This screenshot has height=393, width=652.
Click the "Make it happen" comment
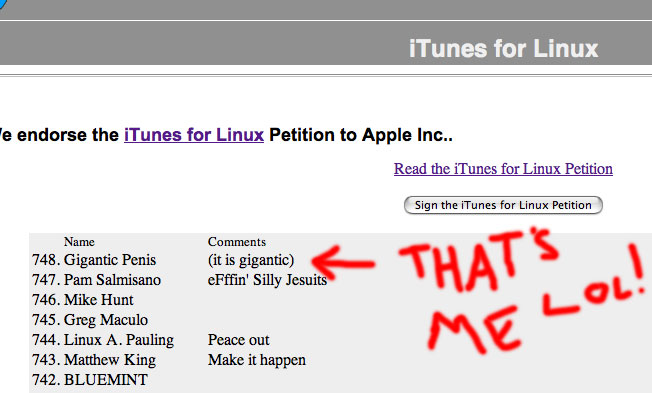257,360
